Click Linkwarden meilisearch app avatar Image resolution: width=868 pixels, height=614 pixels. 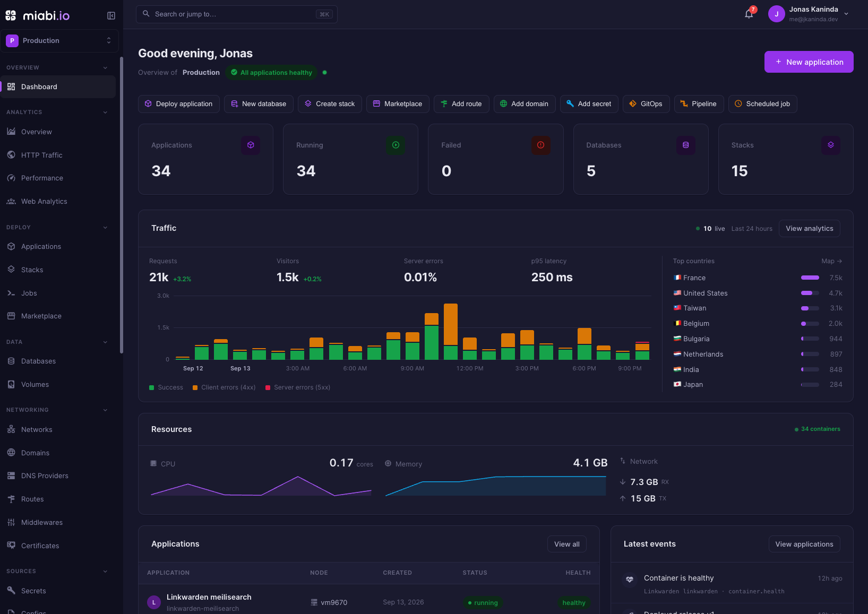(x=154, y=602)
